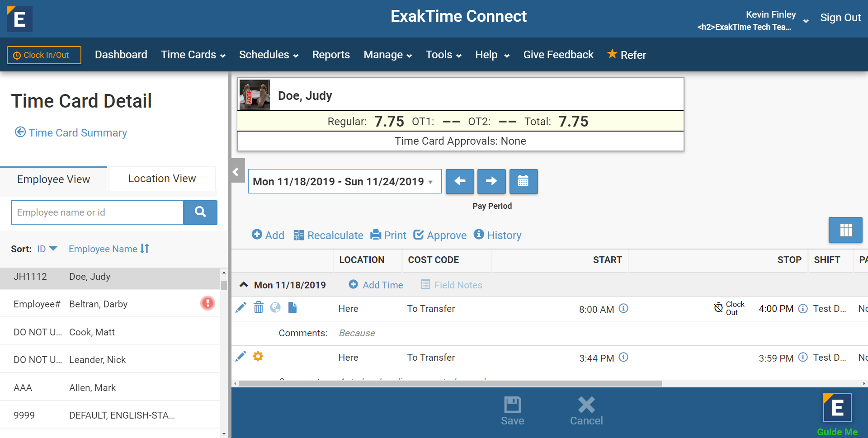This screenshot has width=868, height=438.
Task: Sort by Employee Name
Action: 108,249
